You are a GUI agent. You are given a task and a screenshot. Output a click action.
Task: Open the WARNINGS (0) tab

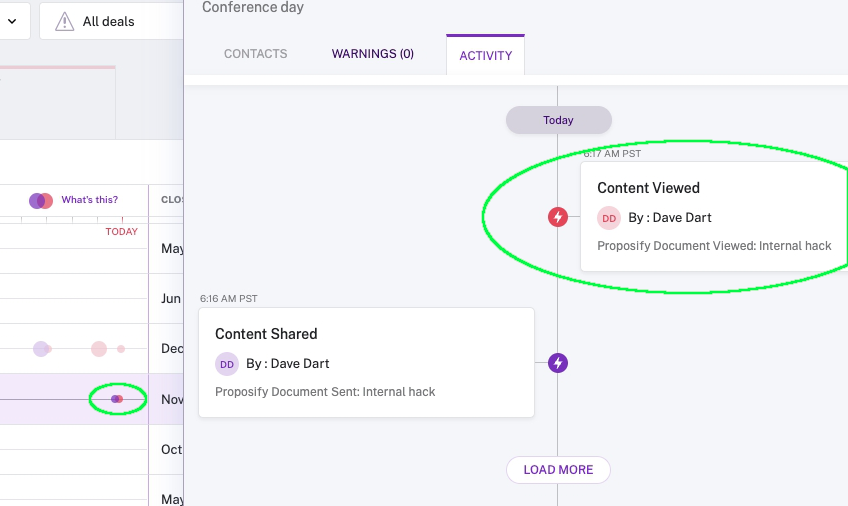[373, 54]
